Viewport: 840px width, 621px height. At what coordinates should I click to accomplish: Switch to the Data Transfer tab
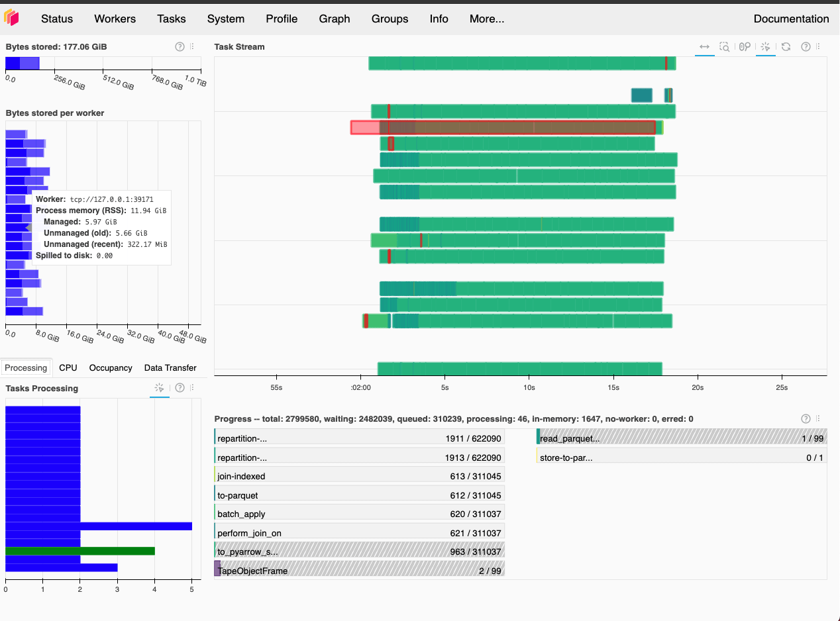click(170, 367)
